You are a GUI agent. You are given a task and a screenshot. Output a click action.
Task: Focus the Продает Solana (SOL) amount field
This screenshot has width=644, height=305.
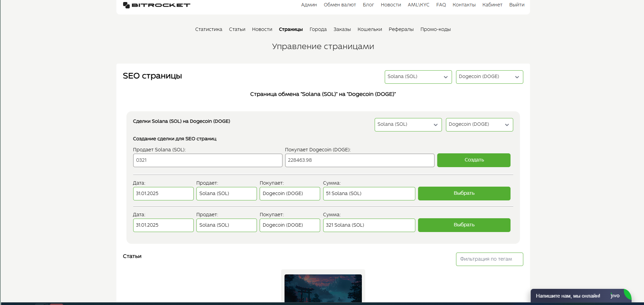coord(207,160)
